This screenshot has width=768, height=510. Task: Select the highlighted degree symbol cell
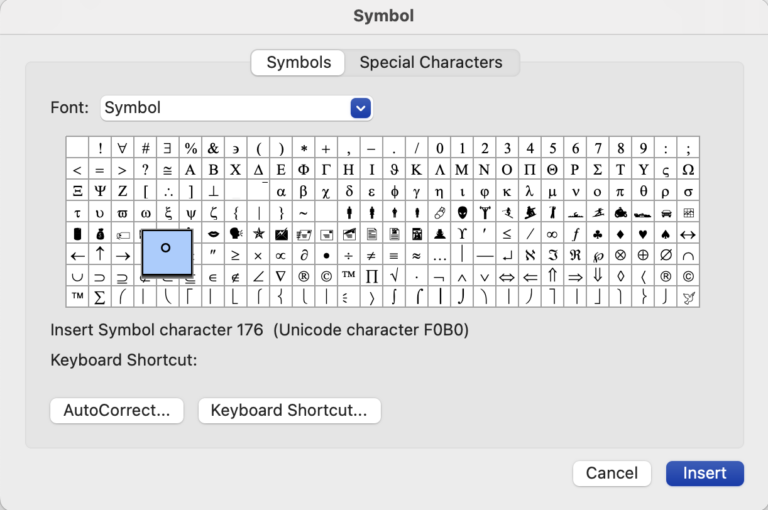[167, 253]
